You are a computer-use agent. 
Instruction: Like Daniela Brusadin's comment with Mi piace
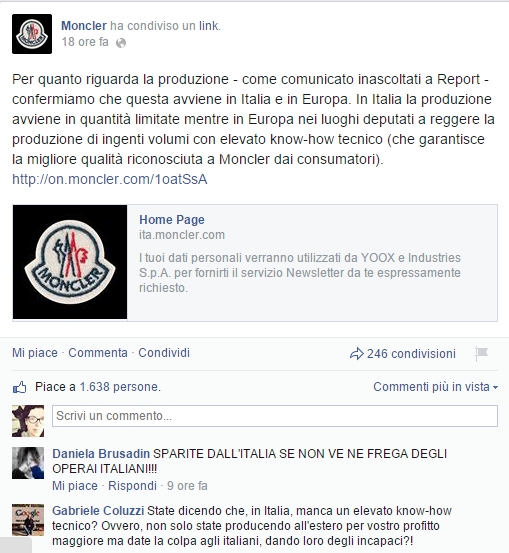(x=75, y=486)
